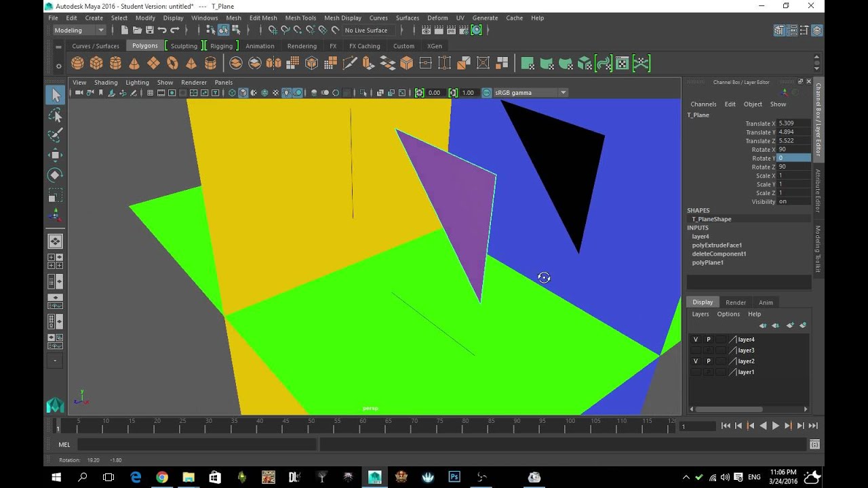Click frame 50 on the time slider
The width and height of the screenshot is (868, 488).
coord(311,426)
